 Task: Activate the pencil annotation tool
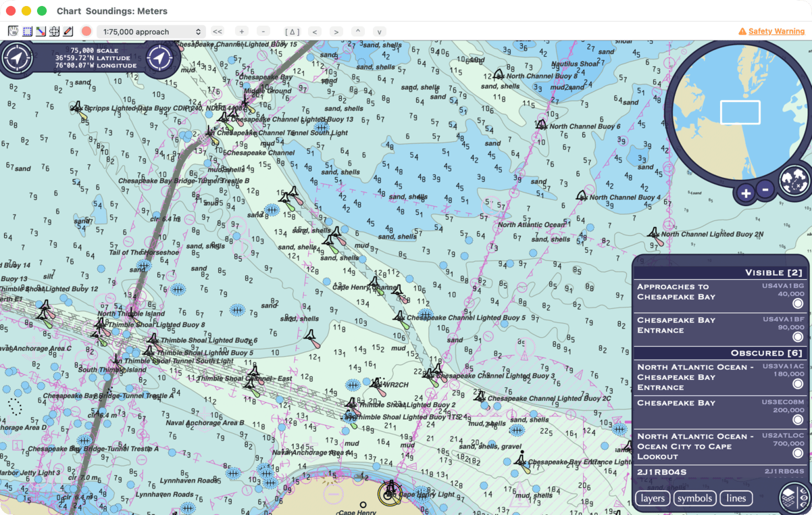[x=68, y=31]
